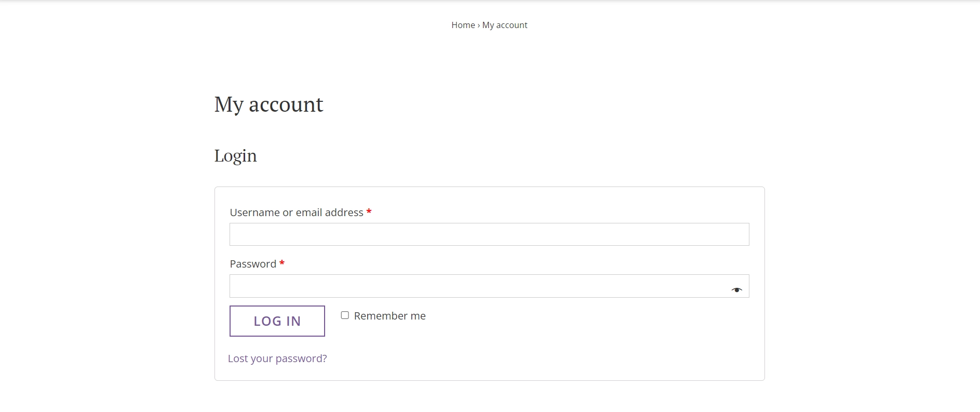Image resolution: width=980 pixels, height=412 pixels.
Task: Go to Home via the breadcrumb
Action: coord(463,25)
